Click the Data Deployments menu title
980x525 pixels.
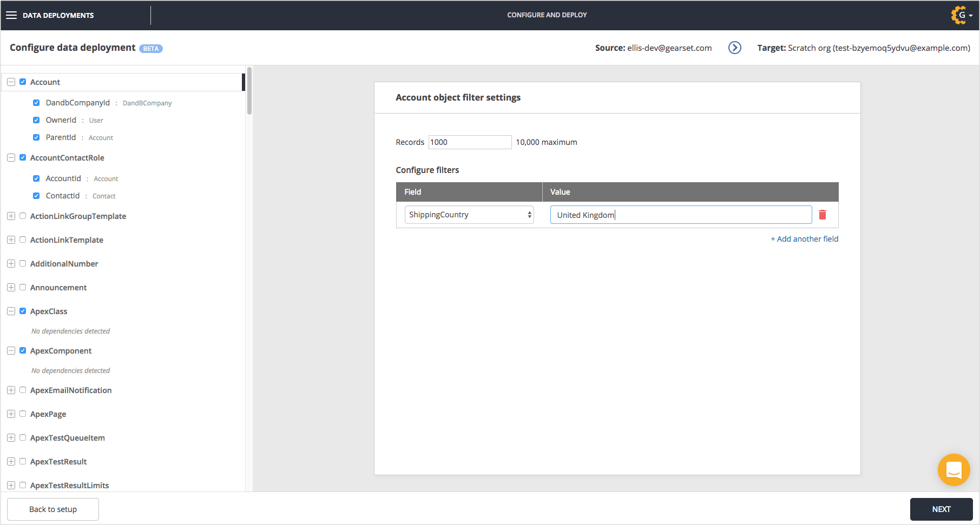pos(58,15)
